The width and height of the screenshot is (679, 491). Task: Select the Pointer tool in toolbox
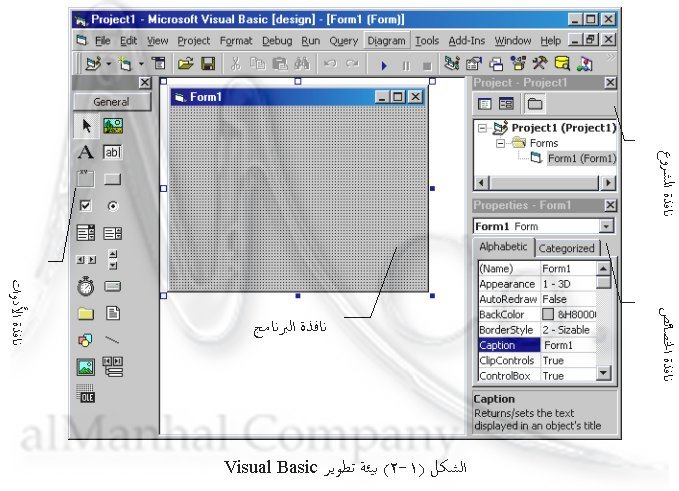[x=87, y=126]
